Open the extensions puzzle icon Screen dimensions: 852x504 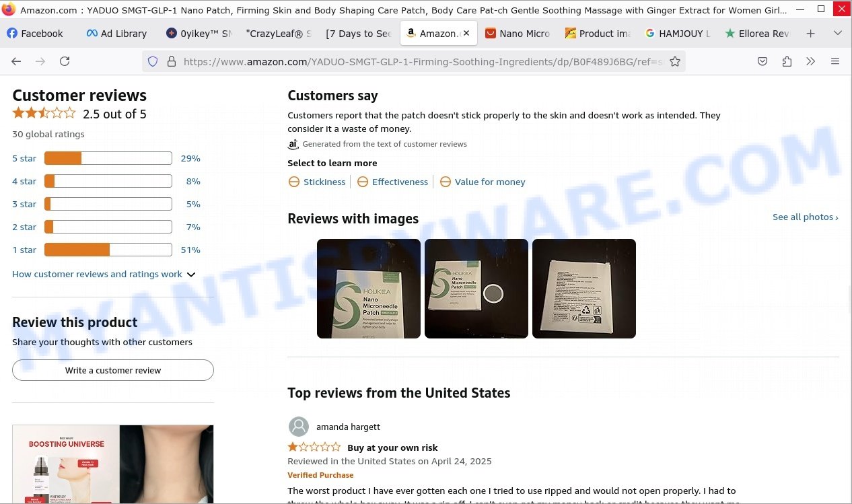pos(787,61)
